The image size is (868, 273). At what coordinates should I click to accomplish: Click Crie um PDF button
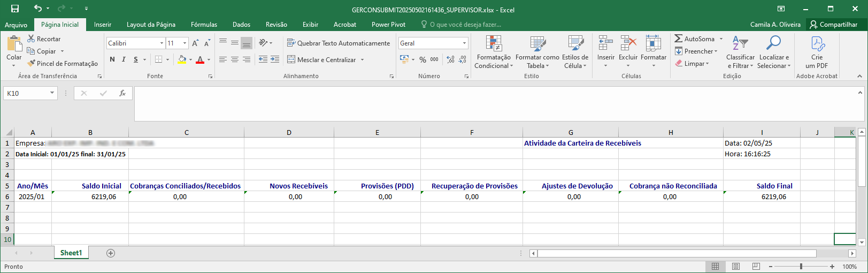coord(817,51)
